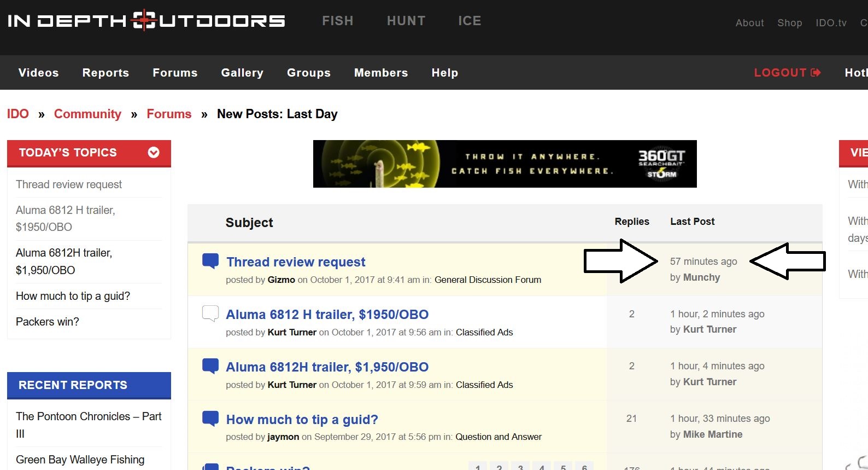Click the Forums breadcrumb link
Screen dimensions: 868x470
click(169, 114)
